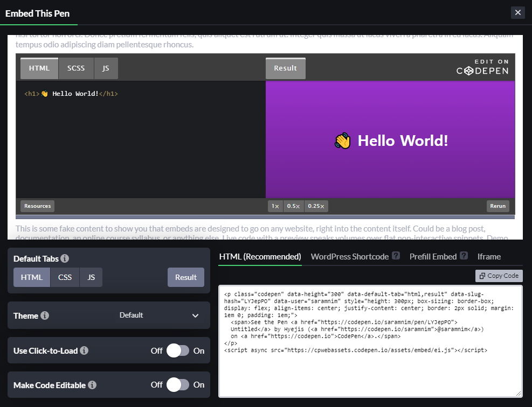
Task: Click the On label for Make Code Editable
Action: [x=199, y=385]
